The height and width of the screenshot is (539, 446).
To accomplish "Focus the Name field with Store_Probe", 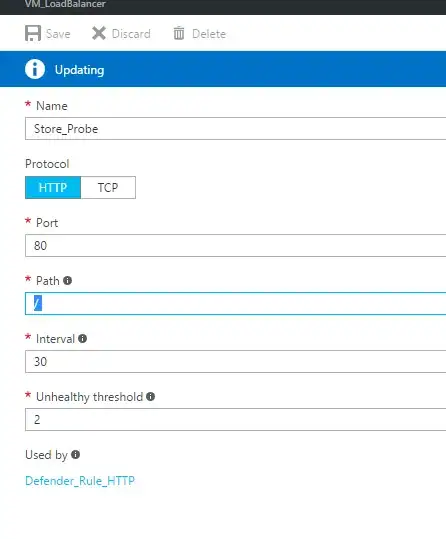I will [x=236, y=129].
